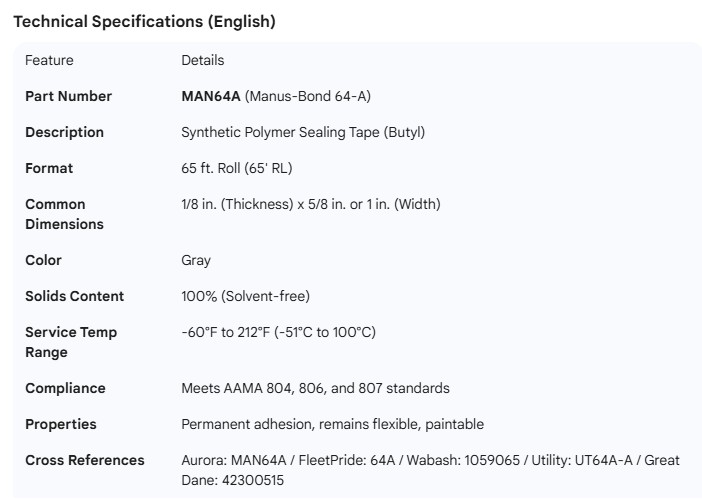Click the Service Temp Range label
This screenshot has height=500, width=702.
(70, 342)
